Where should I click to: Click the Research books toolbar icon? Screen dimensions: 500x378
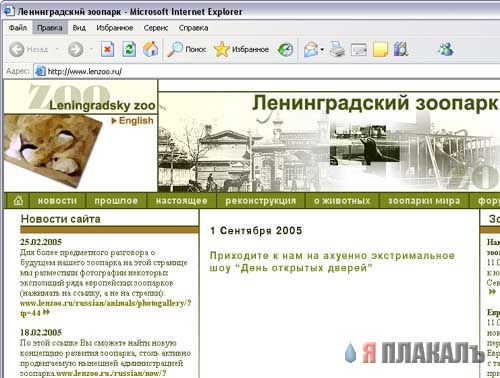point(401,49)
